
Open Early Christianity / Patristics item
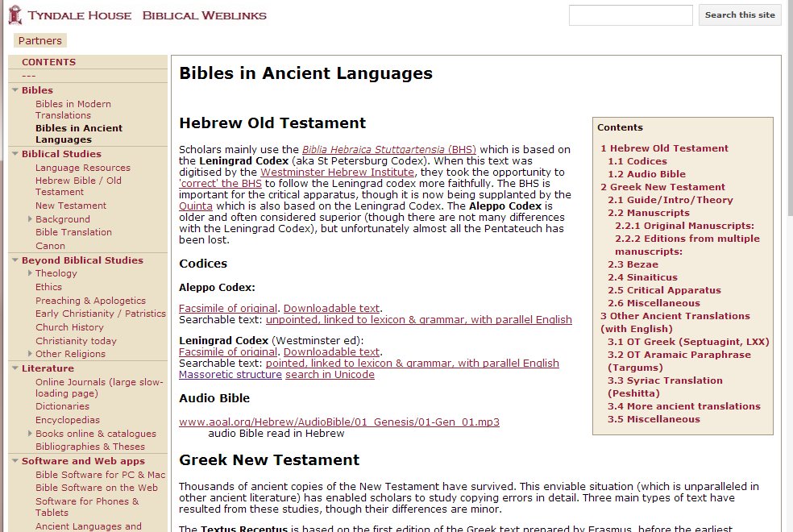click(x=101, y=314)
